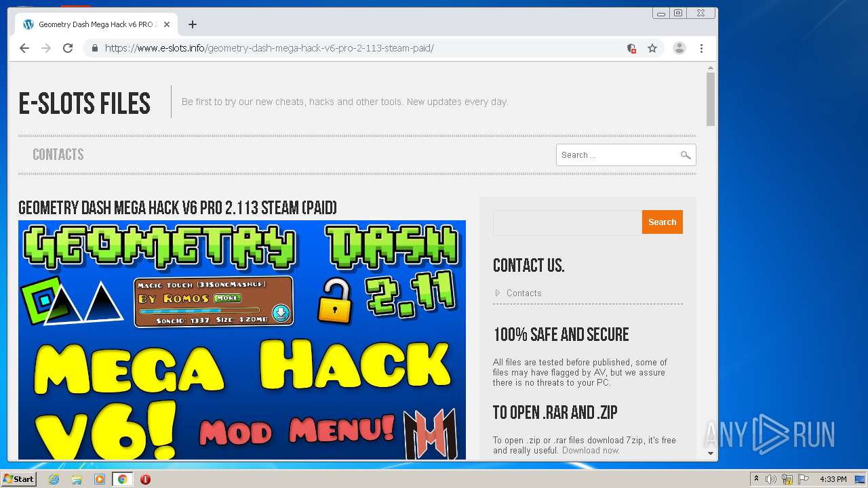This screenshot has width=868, height=488.
Task: Open Chrome's three-dot menu
Action: click(x=701, y=48)
